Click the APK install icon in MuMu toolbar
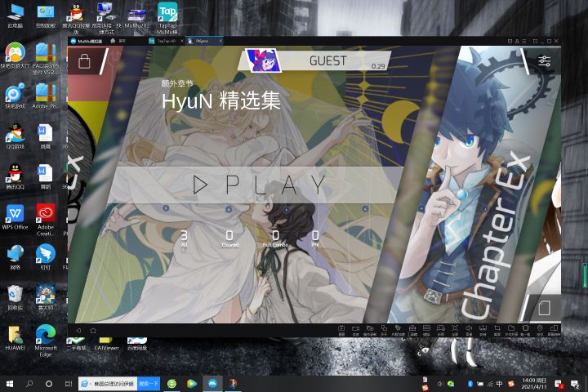 pyautogui.click(x=483, y=330)
